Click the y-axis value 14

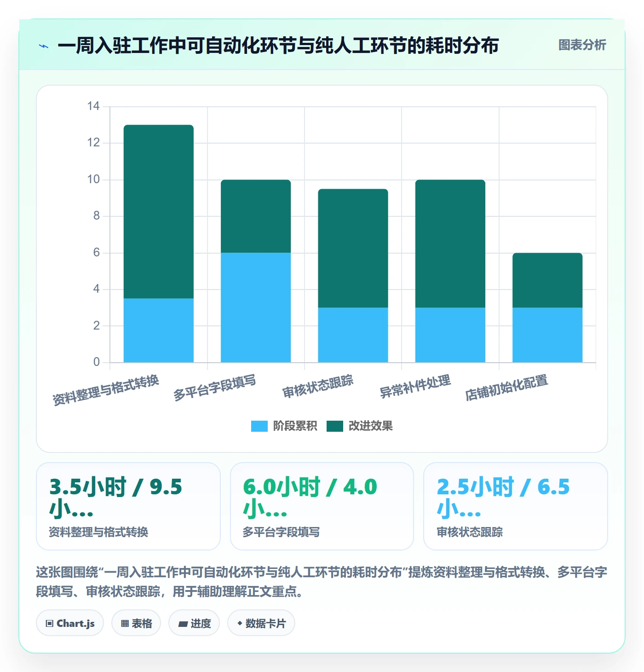pyautogui.click(x=93, y=106)
